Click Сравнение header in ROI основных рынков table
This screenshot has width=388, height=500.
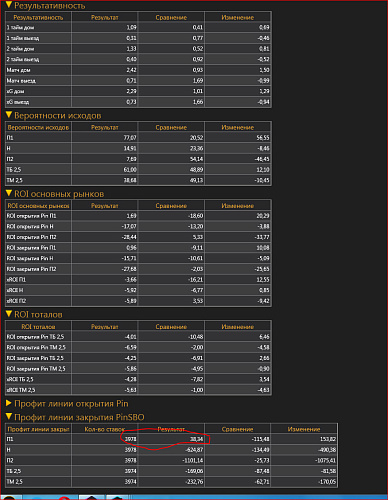click(x=171, y=206)
